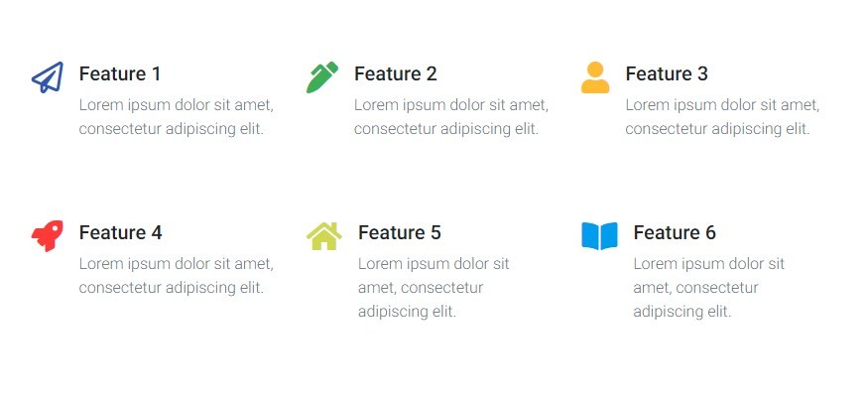Click the yellow user profile icon
The height and width of the screenshot is (403, 868).
(x=595, y=77)
